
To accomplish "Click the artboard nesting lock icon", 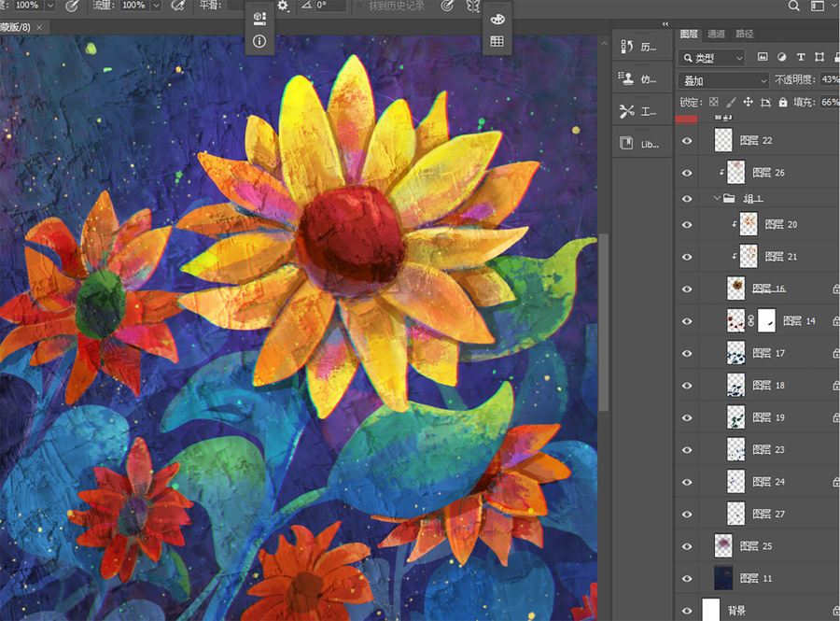I will tap(765, 102).
